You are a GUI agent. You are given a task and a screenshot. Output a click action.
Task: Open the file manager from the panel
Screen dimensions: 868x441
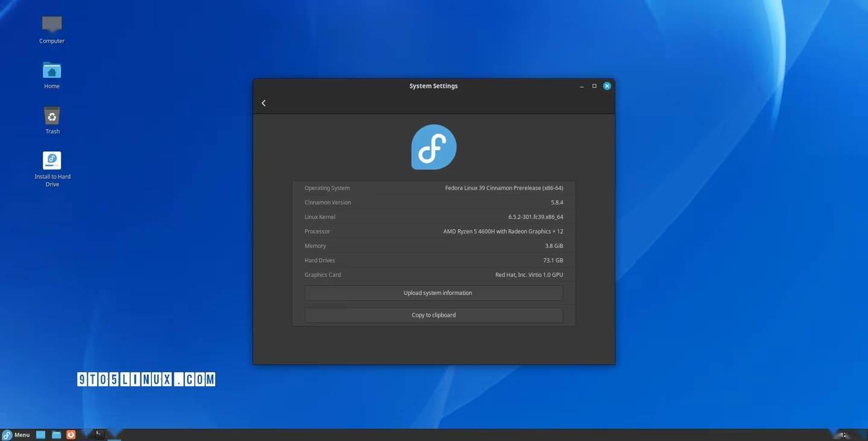click(x=56, y=435)
